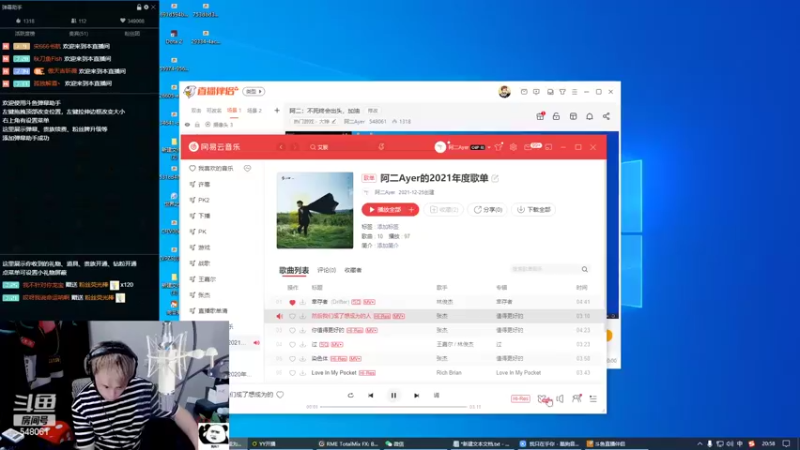Open artist Rich Brian link
Image resolution: width=800 pixels, height=450 pixels.
449,373
